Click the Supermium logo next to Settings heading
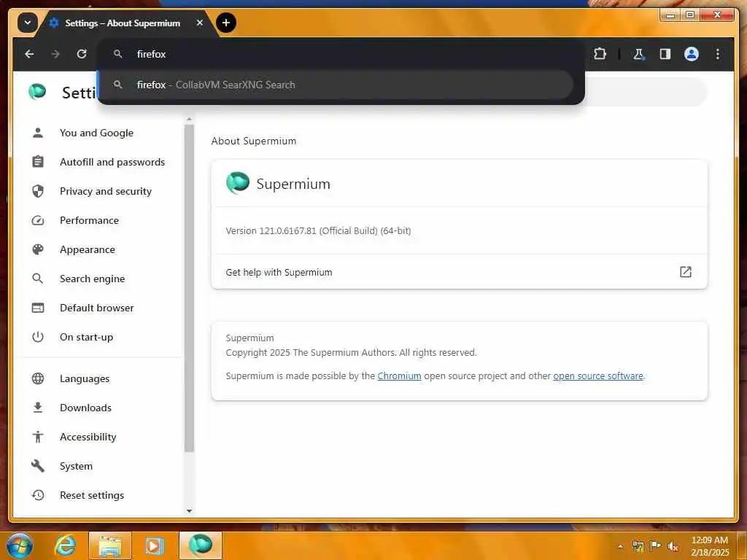Image resolution: width=747 pixels, height=560 pixels. pos(37,91)
